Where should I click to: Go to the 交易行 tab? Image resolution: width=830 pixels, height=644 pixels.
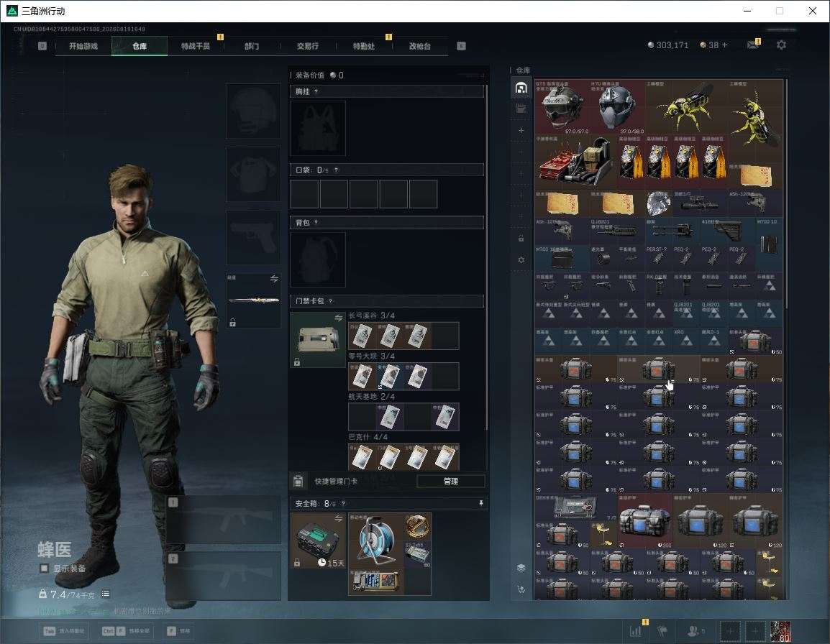tap(308, 46)
